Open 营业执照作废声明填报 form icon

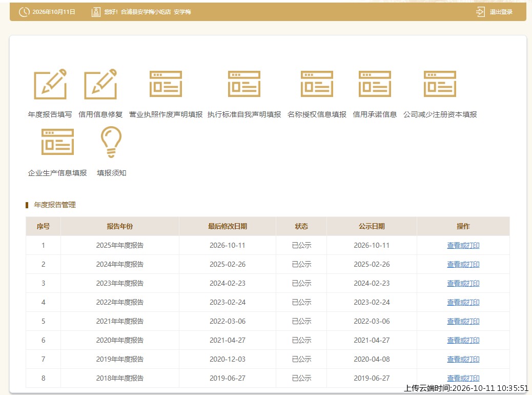tap(166, 84)
